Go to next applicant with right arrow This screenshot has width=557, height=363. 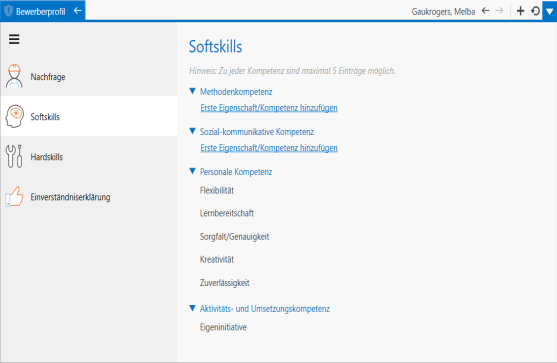pos(499,11)
